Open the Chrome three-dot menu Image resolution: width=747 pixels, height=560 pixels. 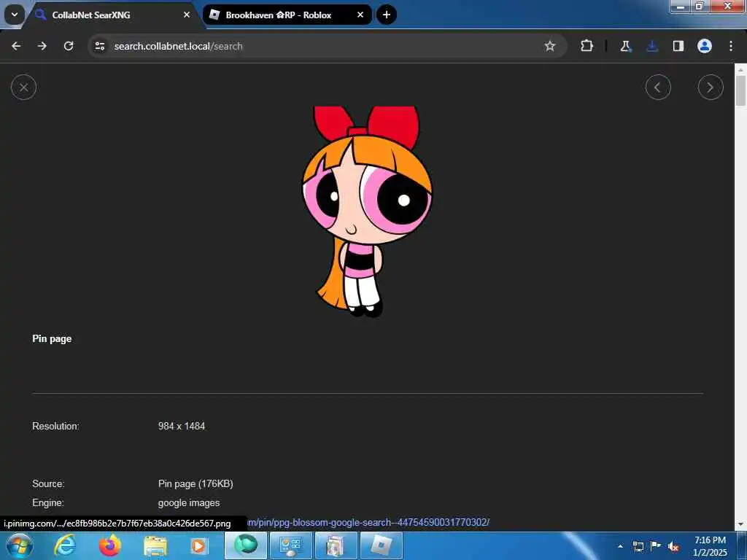pyautogui.click(x=731, y=46)
